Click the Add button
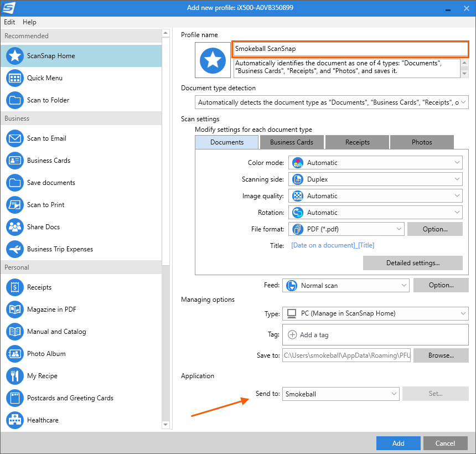The height and width of the screenshot is (454, 476). (x=398, y=443)
